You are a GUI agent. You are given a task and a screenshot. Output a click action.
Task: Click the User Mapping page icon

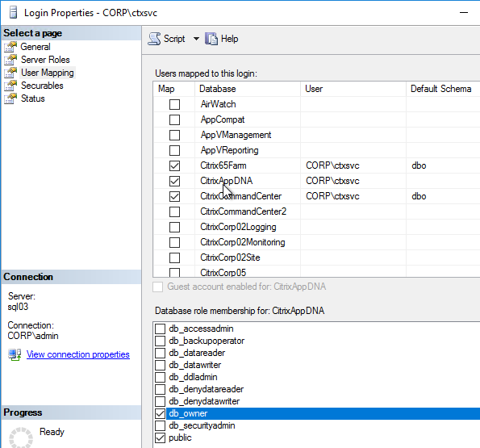10,73
